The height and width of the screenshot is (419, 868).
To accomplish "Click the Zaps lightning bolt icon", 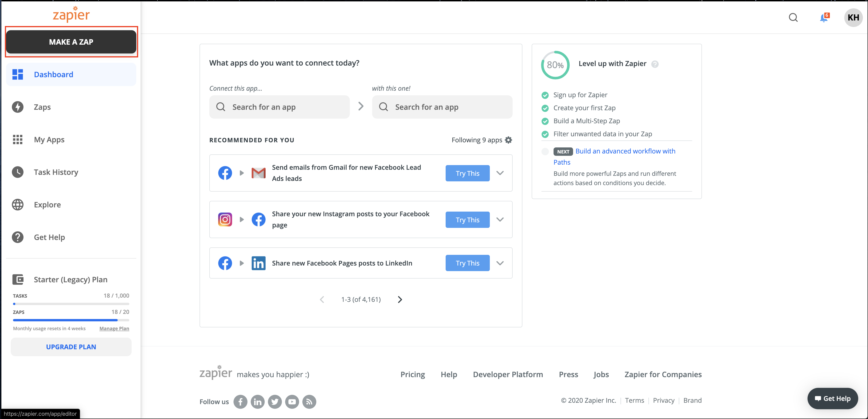I will click(x=17, y=107).
